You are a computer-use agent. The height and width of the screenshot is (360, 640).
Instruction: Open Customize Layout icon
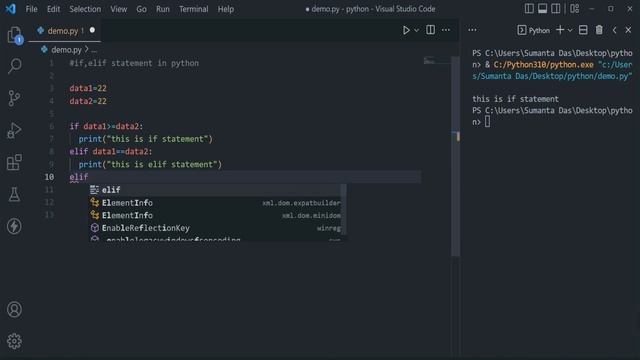[x=575, y=9]
